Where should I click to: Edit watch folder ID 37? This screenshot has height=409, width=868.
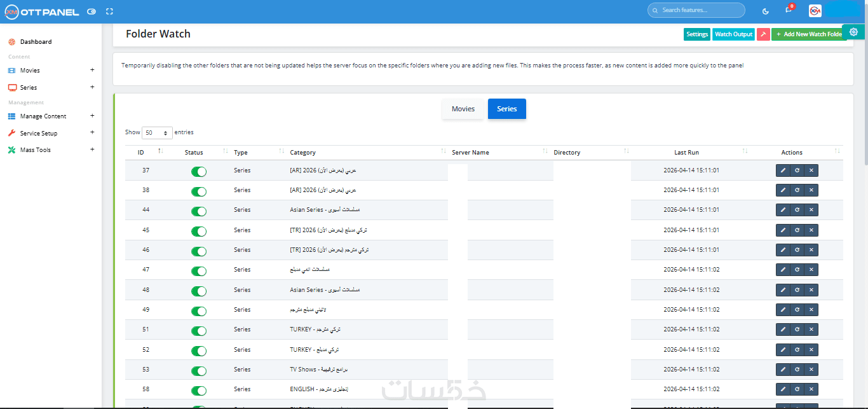[783, 170]
